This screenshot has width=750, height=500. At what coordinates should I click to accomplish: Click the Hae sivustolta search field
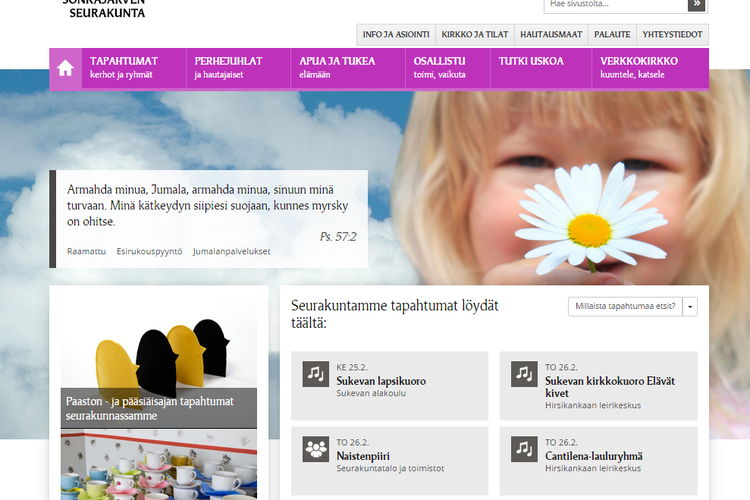tap(616, 5)
